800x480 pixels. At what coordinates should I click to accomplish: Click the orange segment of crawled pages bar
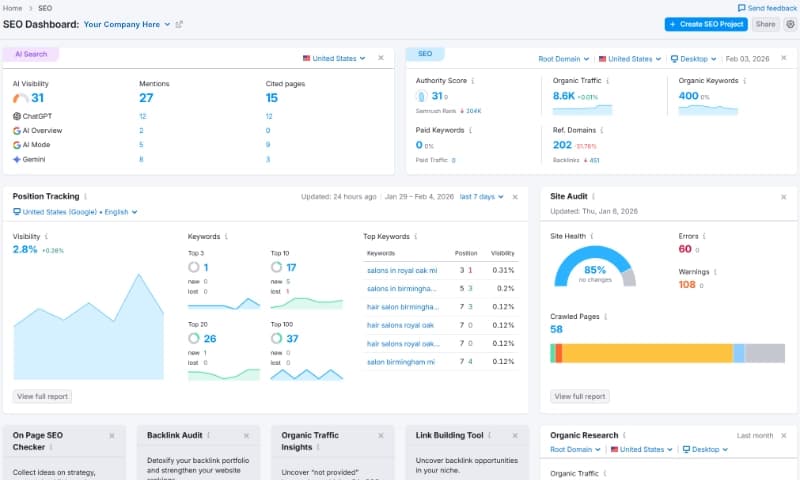559,353
